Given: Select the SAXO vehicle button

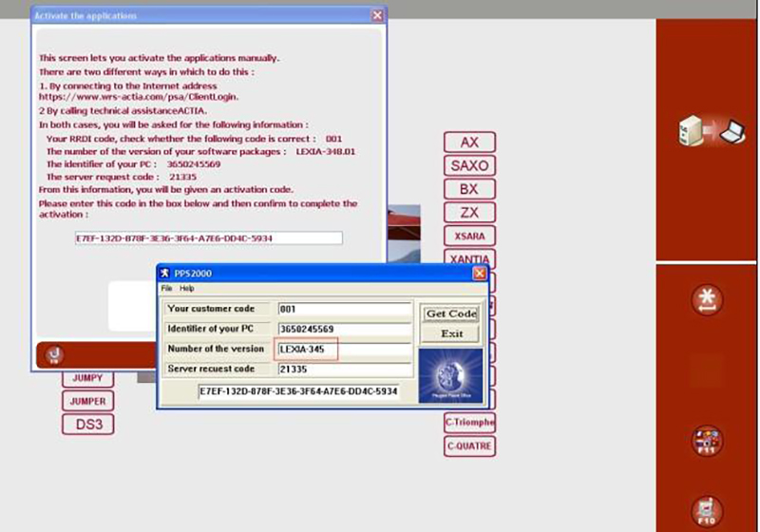Looking at the screenshot, I should pyautogui.click(x=469, y=165).
